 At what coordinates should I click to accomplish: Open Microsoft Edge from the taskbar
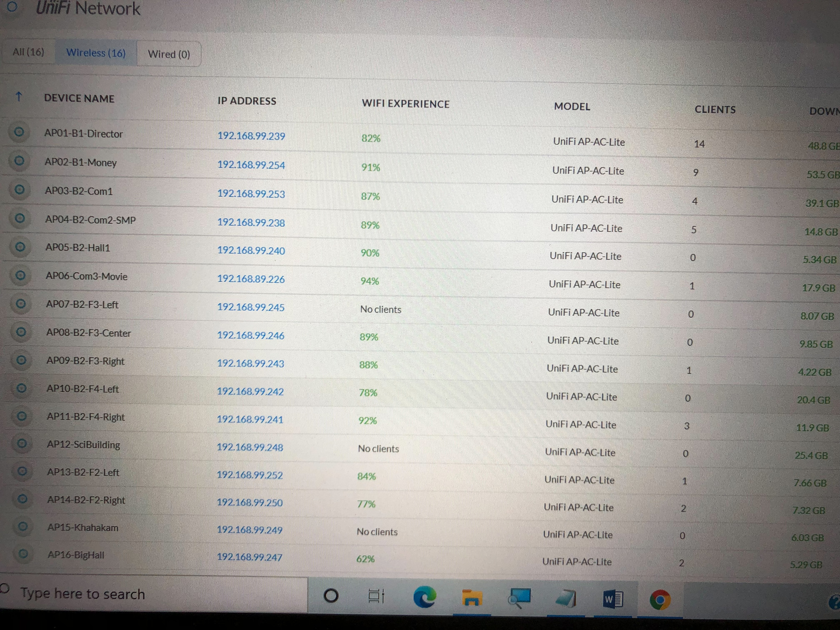(x=424, y=597)
